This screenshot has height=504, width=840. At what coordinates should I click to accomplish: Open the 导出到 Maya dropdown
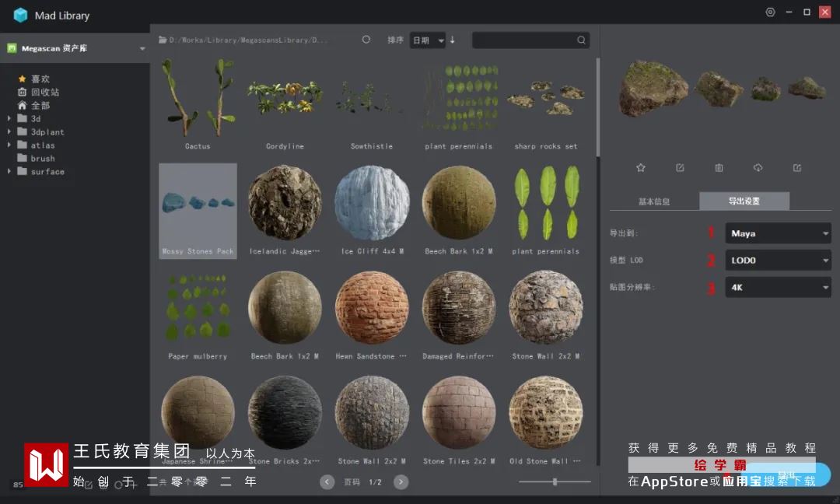(778, 233)
